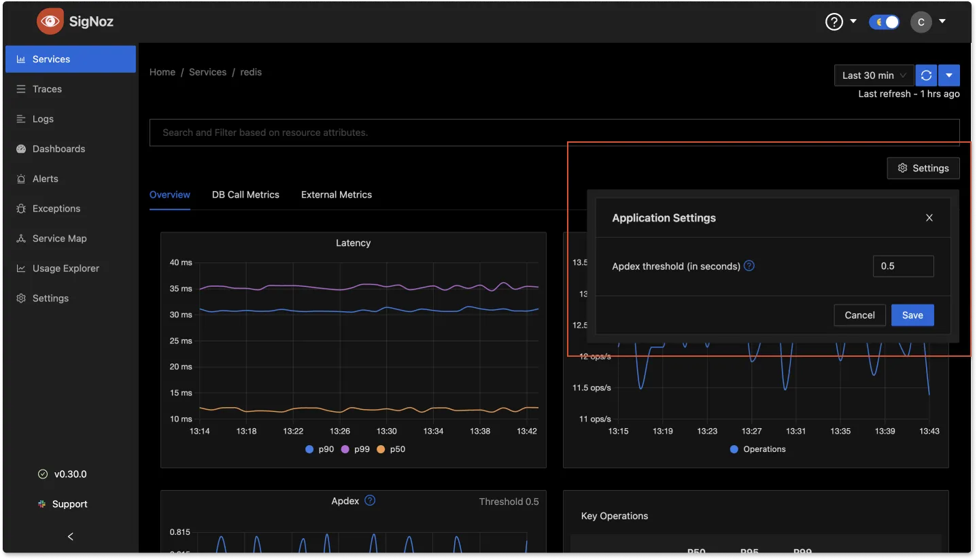Focus the resource attributes search field

(555, 133)
